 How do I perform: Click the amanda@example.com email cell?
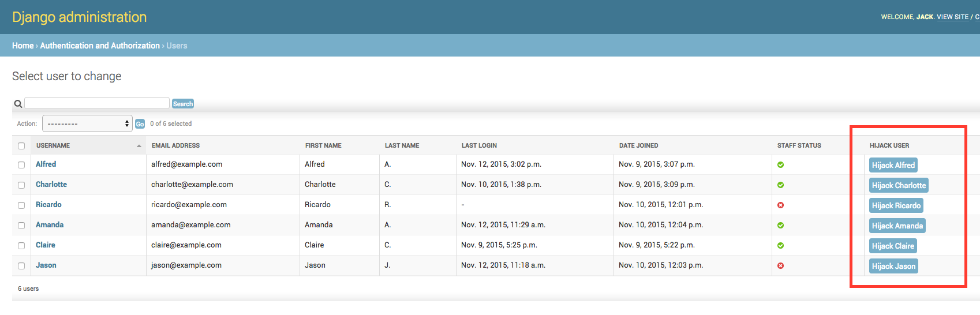point(190,225)
